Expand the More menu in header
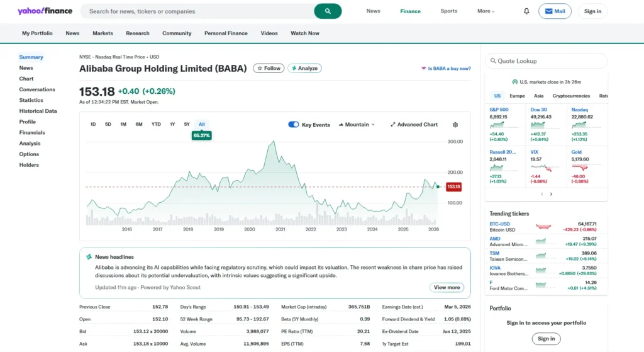This screenshot has width=644, height=352. click(486, 11)
